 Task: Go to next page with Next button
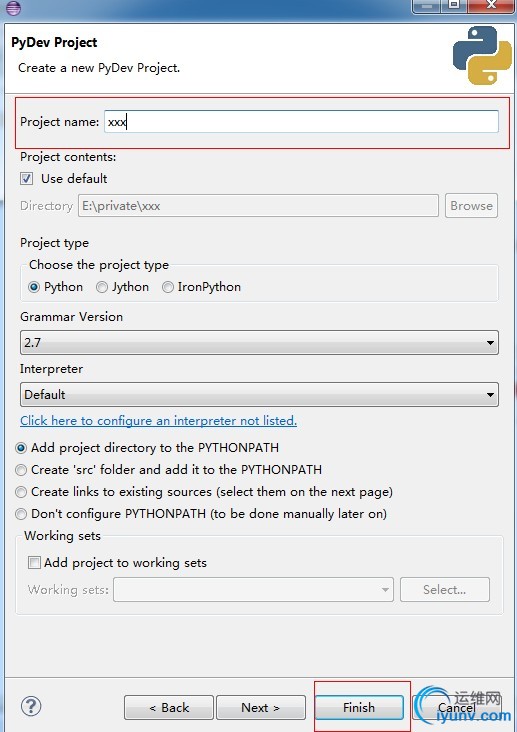tap(261, 707)
